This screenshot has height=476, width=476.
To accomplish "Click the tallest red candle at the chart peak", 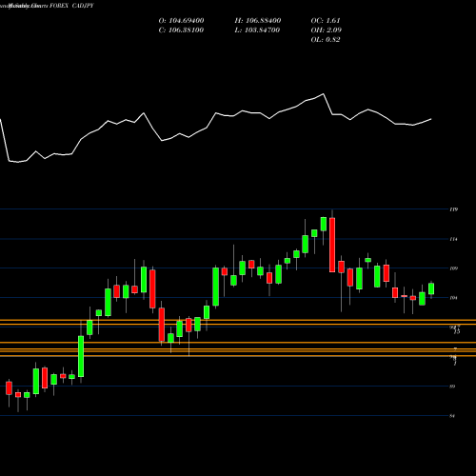I will 332,245.
